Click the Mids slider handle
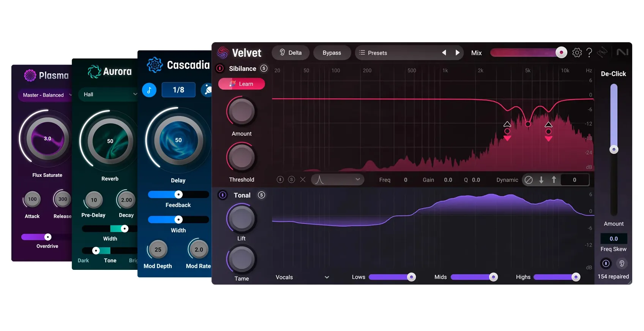This screenshot has width=644, height=331. pos(493,277)
